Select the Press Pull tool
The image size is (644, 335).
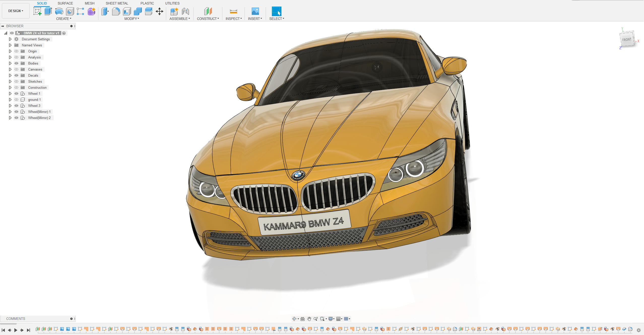coord(105,11)
